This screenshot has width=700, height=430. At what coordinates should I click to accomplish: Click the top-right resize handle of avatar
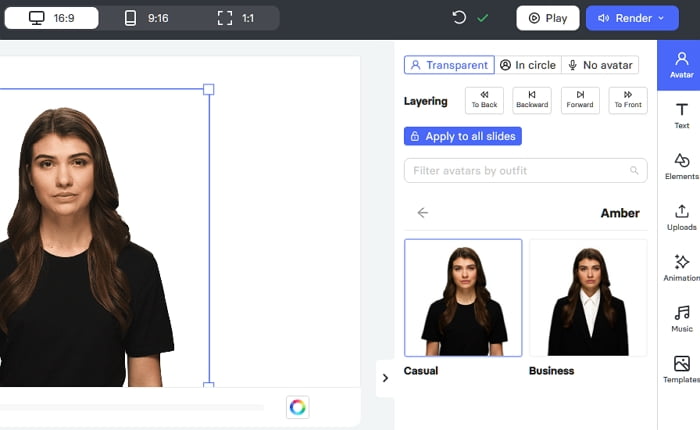[x=208, y=89]
